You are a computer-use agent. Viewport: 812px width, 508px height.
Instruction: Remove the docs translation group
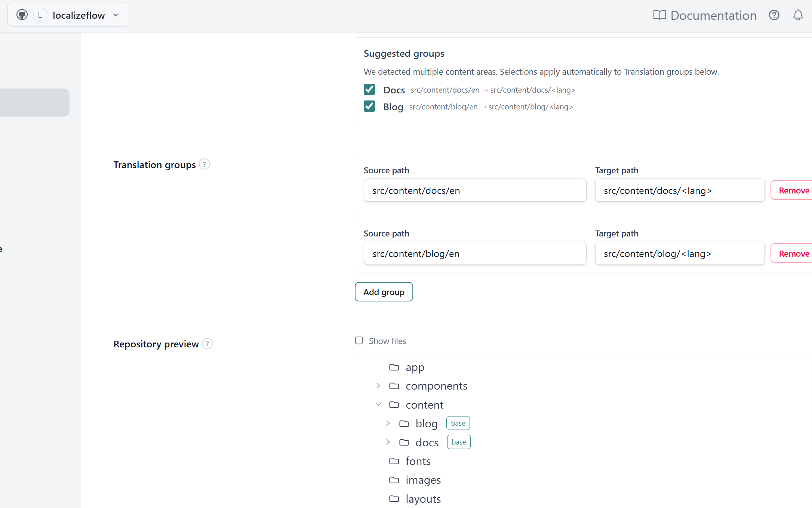(x=793, y=190)
